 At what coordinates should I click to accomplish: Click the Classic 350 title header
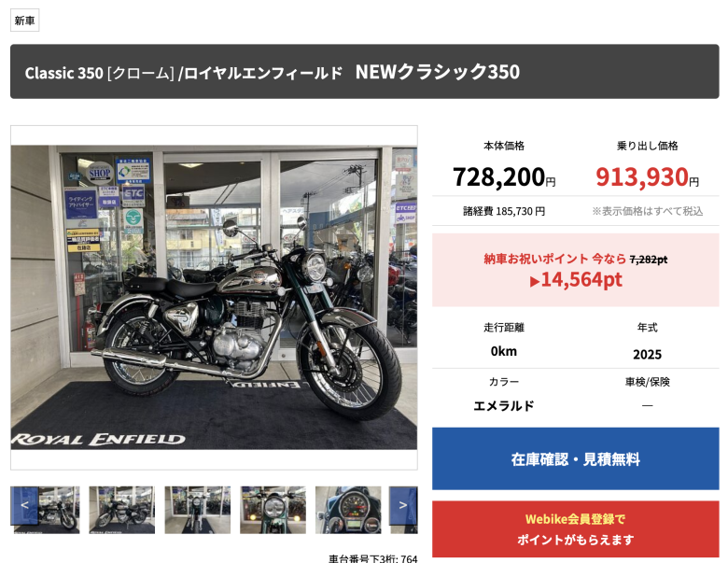364,72
